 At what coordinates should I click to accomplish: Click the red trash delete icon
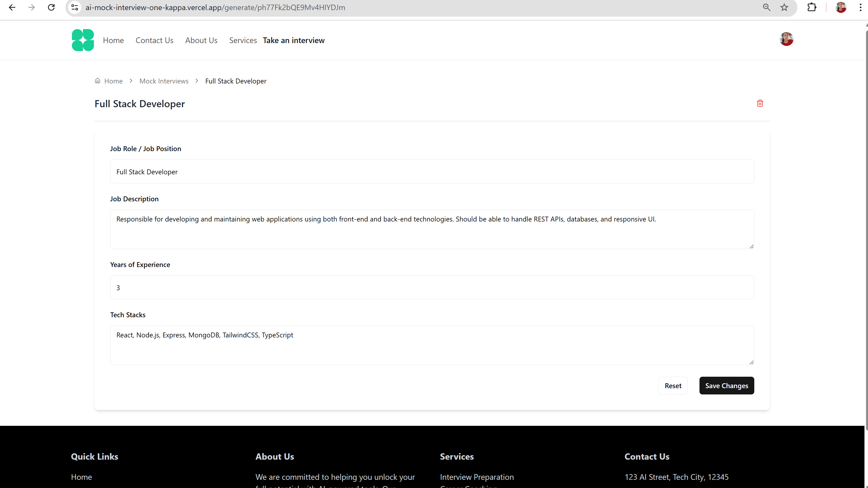pos(760,103)
